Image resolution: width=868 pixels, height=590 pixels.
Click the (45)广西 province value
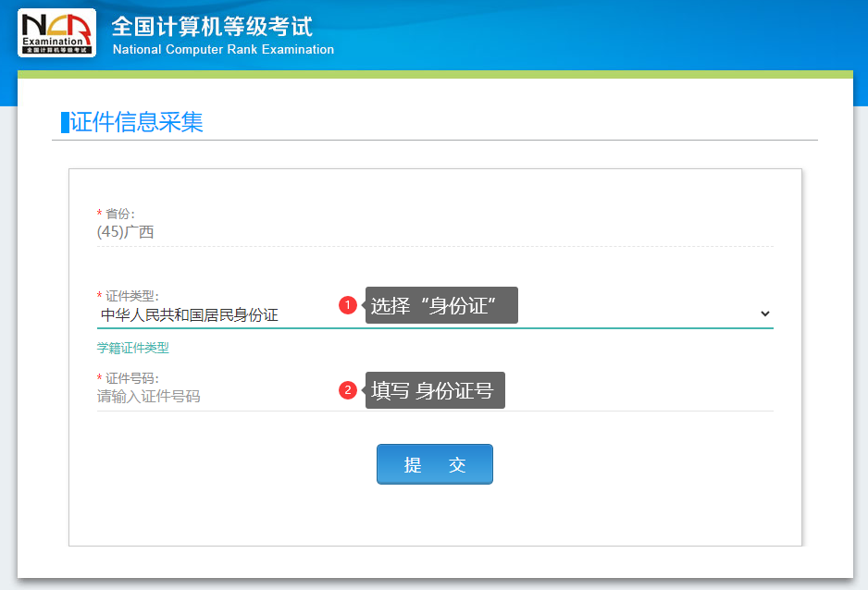tap(125, 232)
